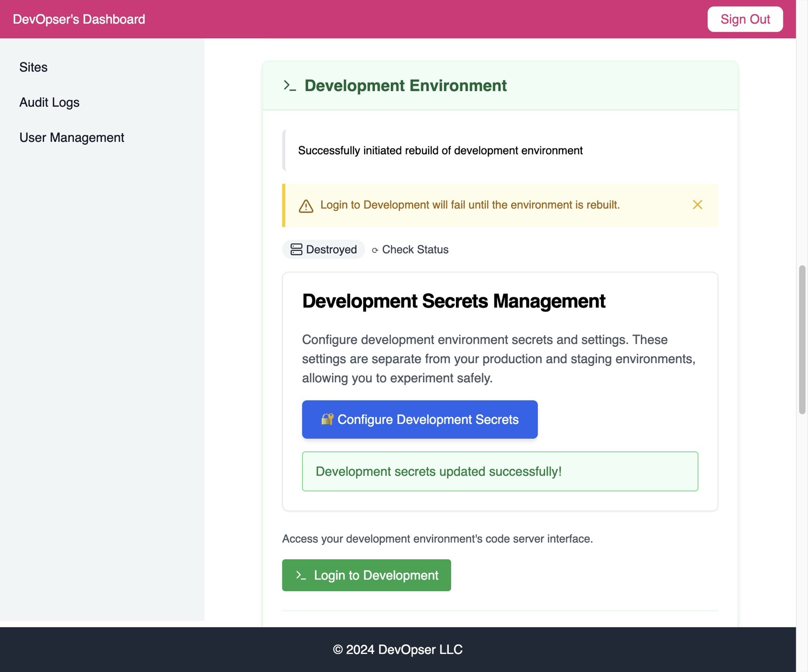Viewport: 808px width, 672px height.
Task: Click the lock-and-key icon on Configure button
Action: pos(327,419)
